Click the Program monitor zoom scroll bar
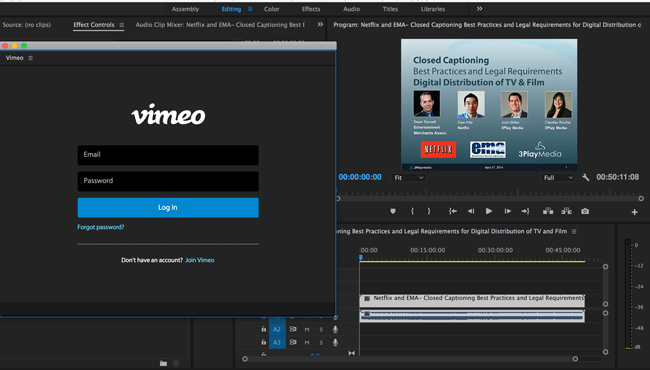This screenshot has width=650, height=370. 489,199
